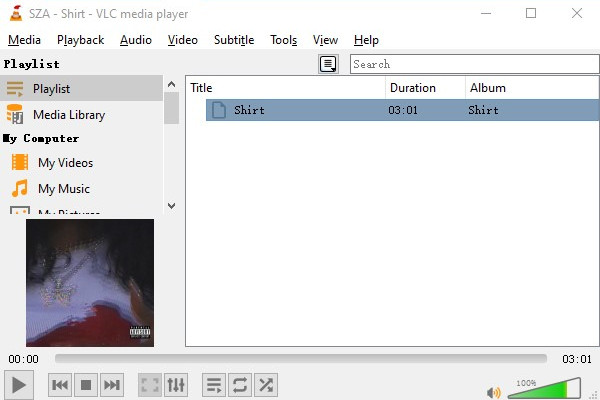Open the View menu
Screen dimensions: 600x400
point(325,40)
